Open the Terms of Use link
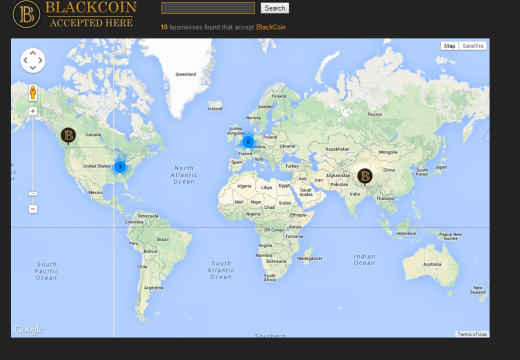Image resolution: width=520 pixels, height=360 pixels. [x=472, y=334]
